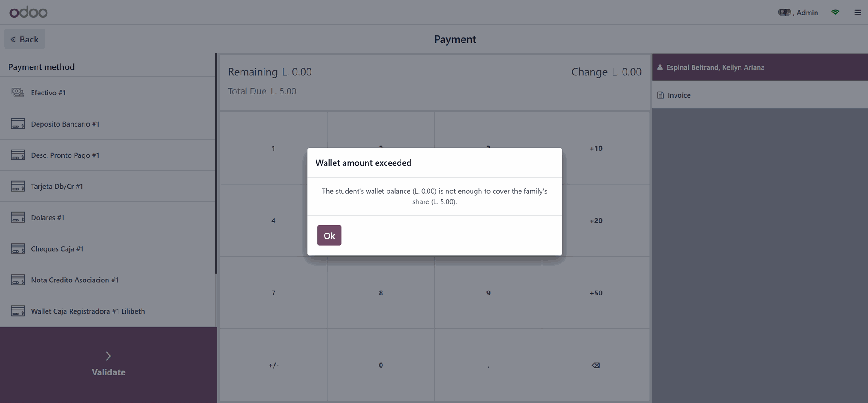Toggle the Invoice option

679,95
